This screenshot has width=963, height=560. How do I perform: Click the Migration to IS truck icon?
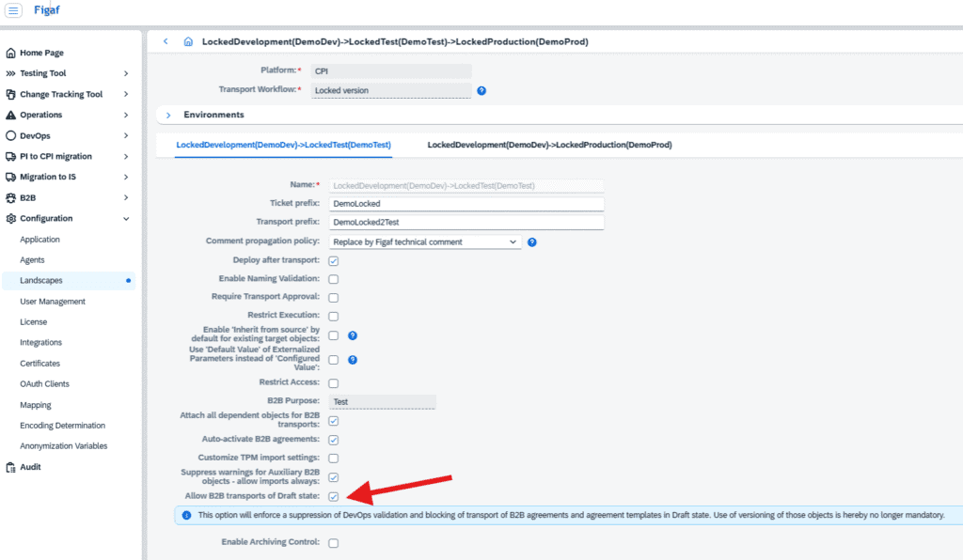[10, 177]
